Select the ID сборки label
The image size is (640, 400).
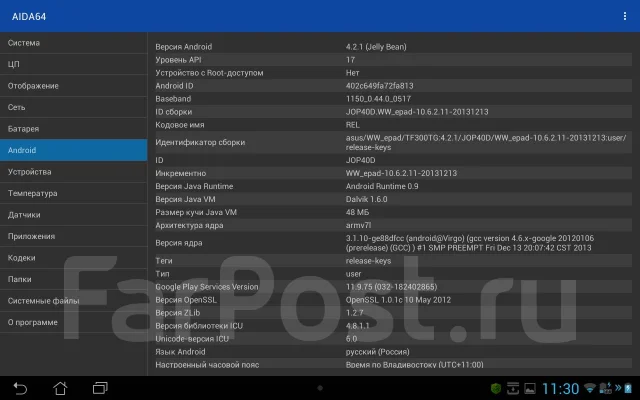tap(173, 112)
